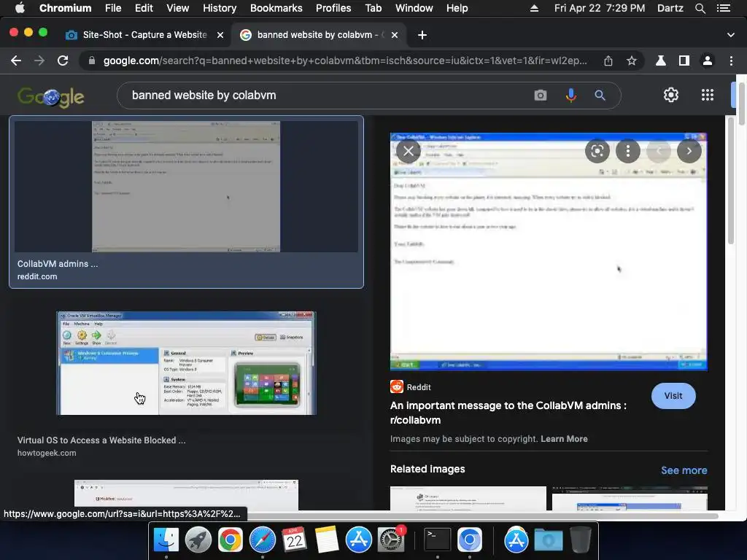Click the Google Lens icon on preview
The height and width of the screenshot is (560, 747).
pos(597,151)
